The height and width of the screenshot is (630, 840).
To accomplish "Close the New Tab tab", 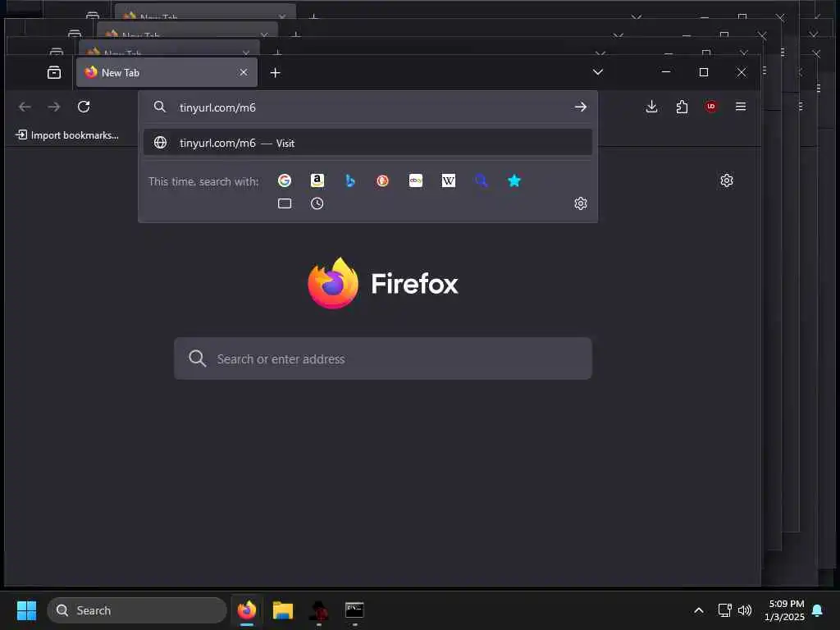I will pos(243,72).
